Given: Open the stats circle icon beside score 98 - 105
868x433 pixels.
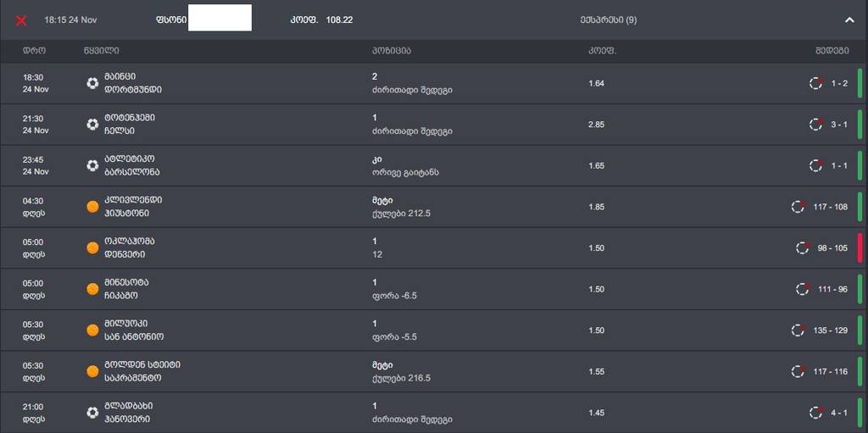Looking at the screenshot, I should (x=802, y=248).
